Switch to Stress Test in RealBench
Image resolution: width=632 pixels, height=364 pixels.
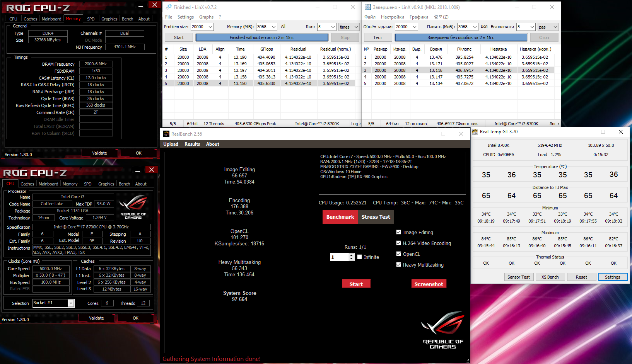click(x=376, y=217)
